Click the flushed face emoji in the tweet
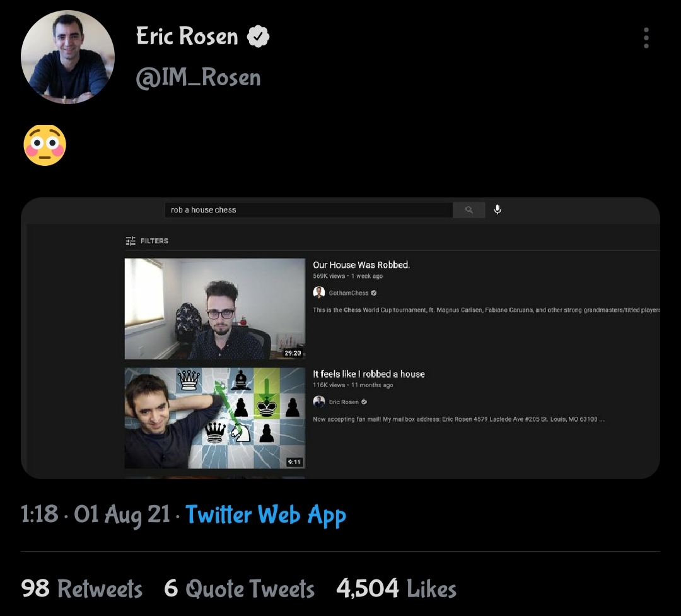 (x=45, y=145)
